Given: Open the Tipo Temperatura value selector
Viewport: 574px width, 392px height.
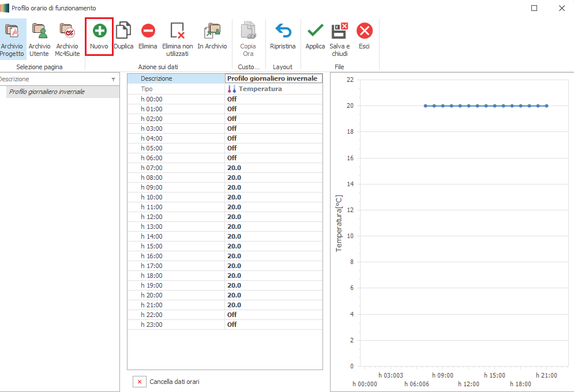Looking at the screenshot, I should (273, 89).
